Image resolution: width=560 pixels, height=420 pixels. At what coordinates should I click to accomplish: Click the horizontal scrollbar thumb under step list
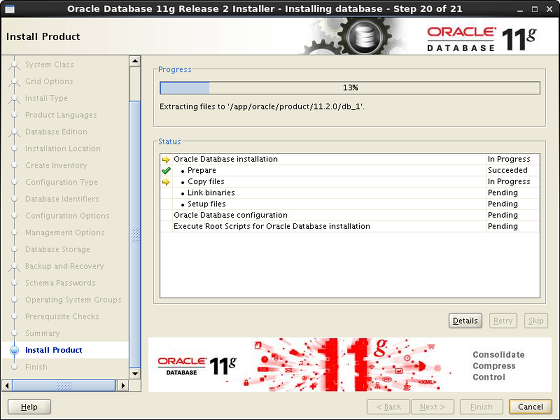(x=64, y=385)
